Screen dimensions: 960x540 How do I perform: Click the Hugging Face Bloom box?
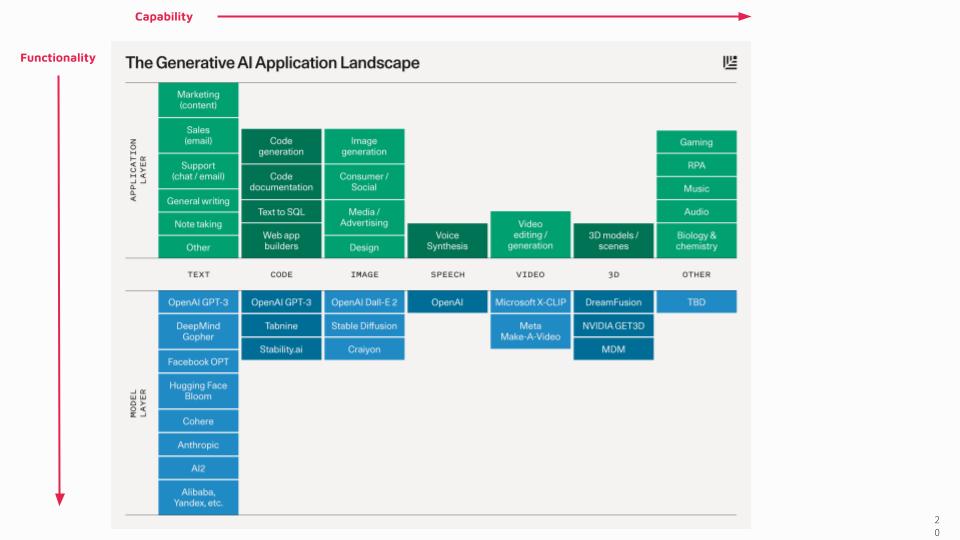pyautogui.click(x=198, y=391)
